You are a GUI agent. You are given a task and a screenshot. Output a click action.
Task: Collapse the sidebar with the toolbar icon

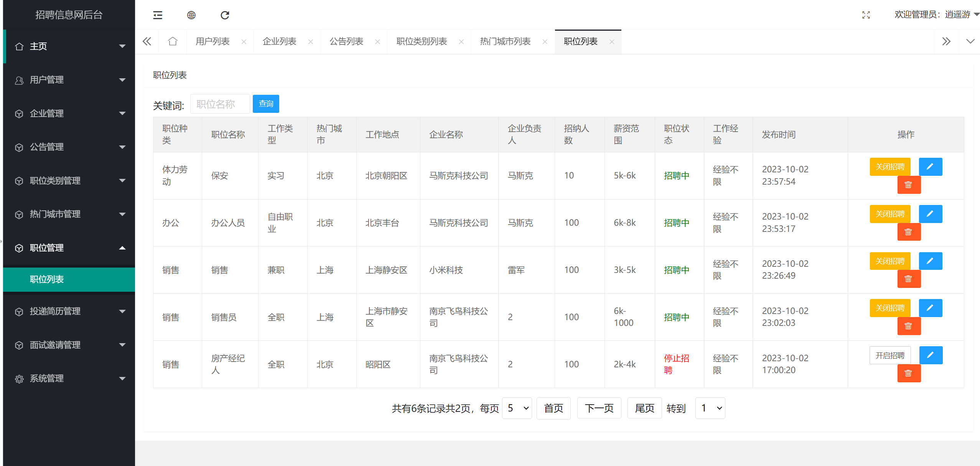157,15
